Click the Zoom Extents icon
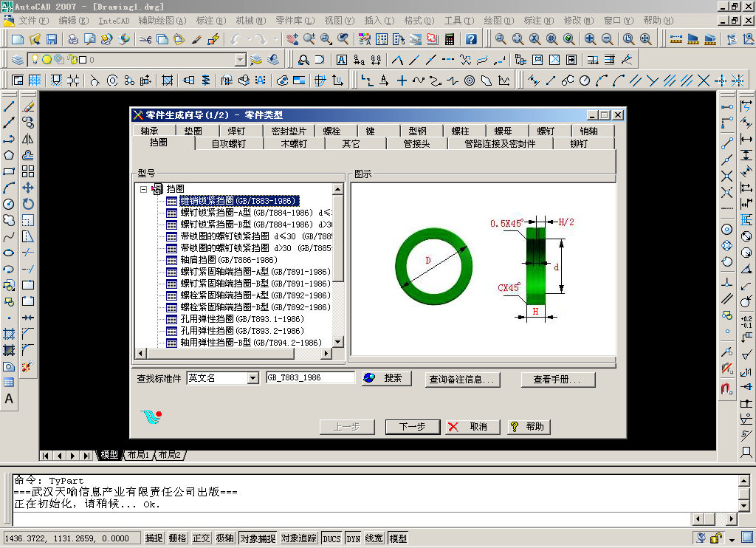Image resolution: width=756 pixels, height=548 pixels. point(645,39)
